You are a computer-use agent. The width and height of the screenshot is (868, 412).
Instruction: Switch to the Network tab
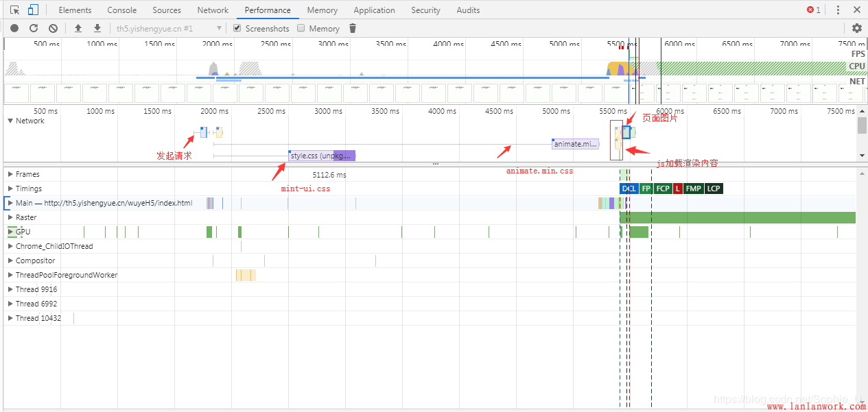pyautogui.click(x=213, y=10)
